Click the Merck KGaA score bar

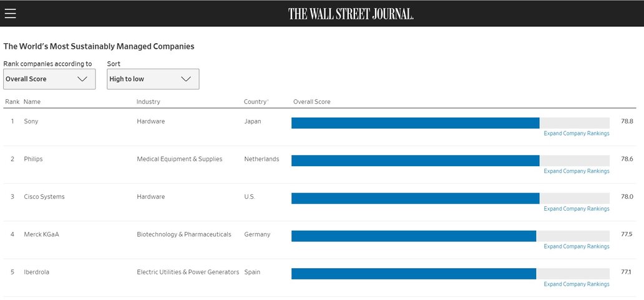[x=414, y=236]
